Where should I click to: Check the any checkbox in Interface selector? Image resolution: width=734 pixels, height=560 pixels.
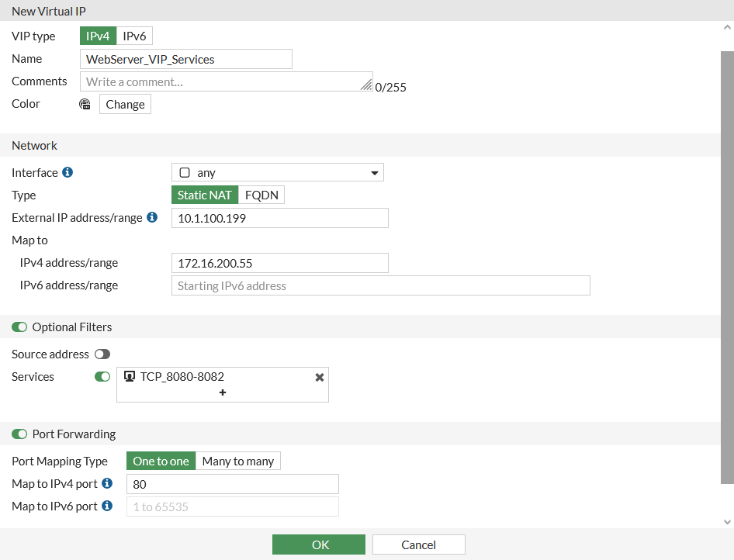[x=184, y=172]
